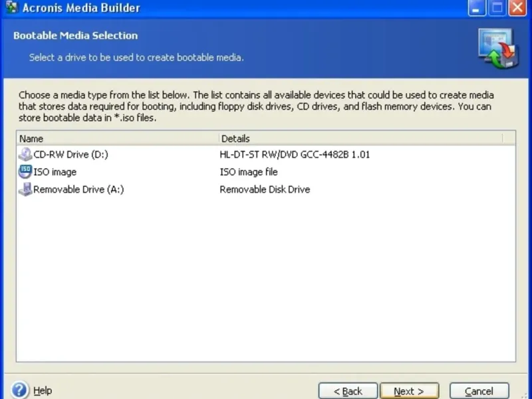Proceed with the Next button
532x399 pixels.
pyautogui.click(x=409, y=391)
